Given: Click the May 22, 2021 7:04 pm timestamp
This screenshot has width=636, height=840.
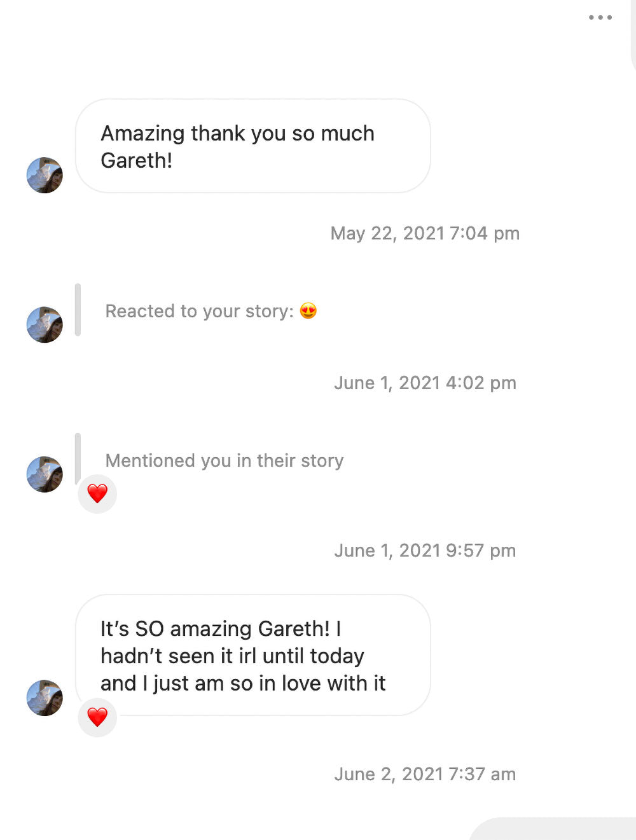Looking at the screenshot, I should (x=425, y=233).
